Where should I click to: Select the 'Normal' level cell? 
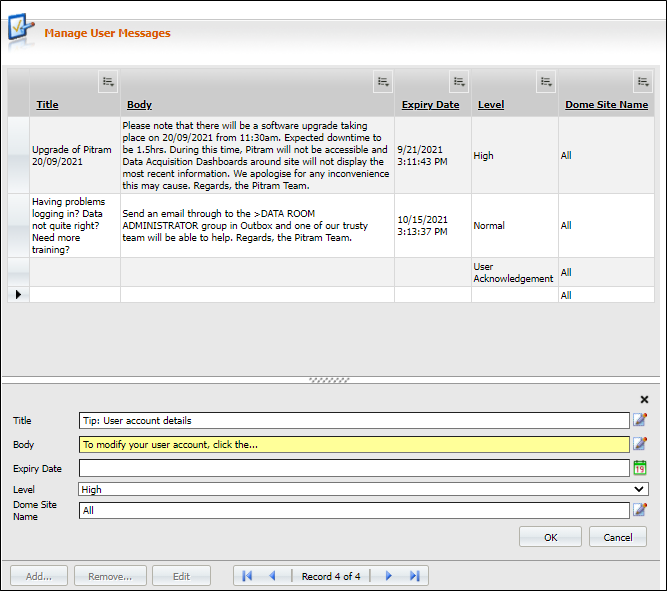pos(515,226)
